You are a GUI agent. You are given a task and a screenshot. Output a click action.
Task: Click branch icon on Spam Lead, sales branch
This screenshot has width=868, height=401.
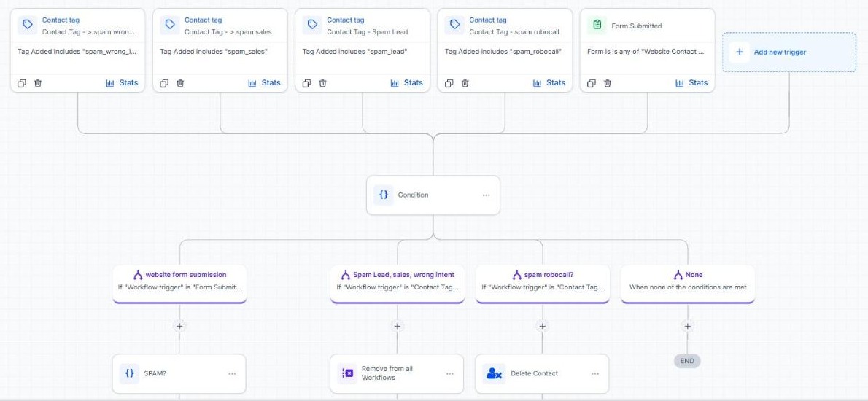click(x=346, y=275)
